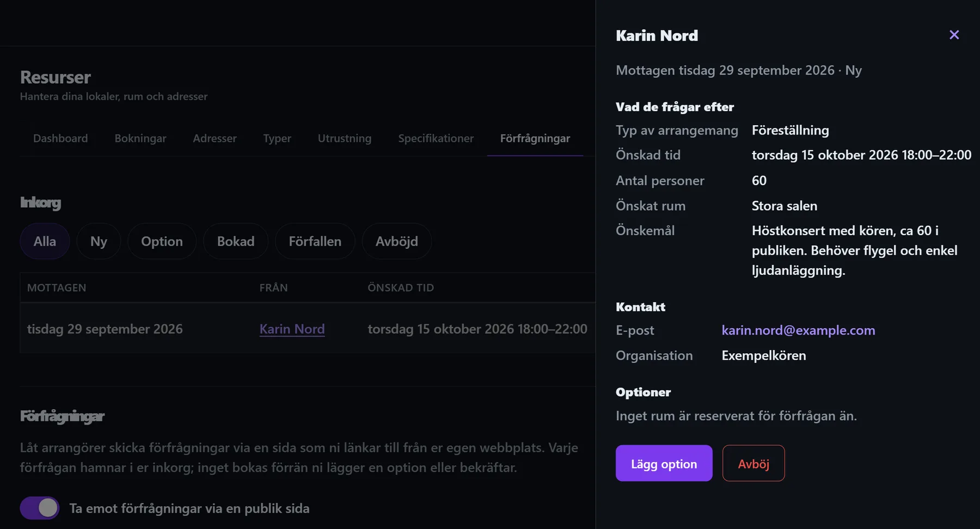Image resolution: width=980 pixels, height=529 pixels.
Task: Close the Karin Nord details panel
Action: click(x=954, y=35)
